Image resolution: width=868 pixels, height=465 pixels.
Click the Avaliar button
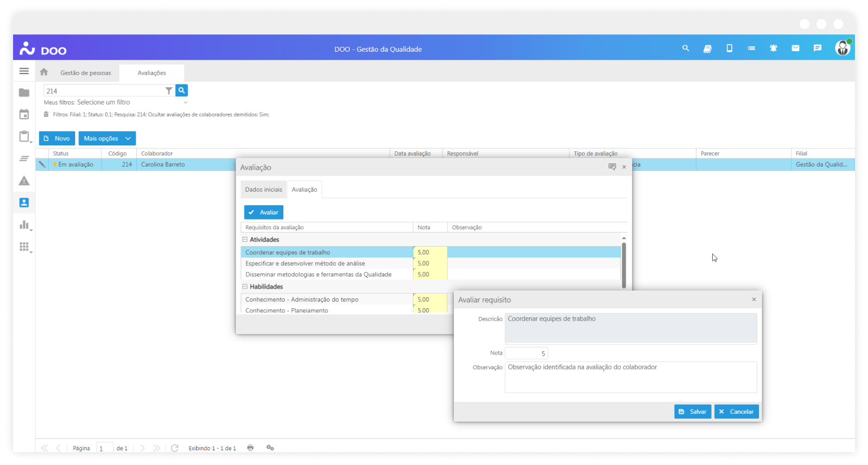264,212
